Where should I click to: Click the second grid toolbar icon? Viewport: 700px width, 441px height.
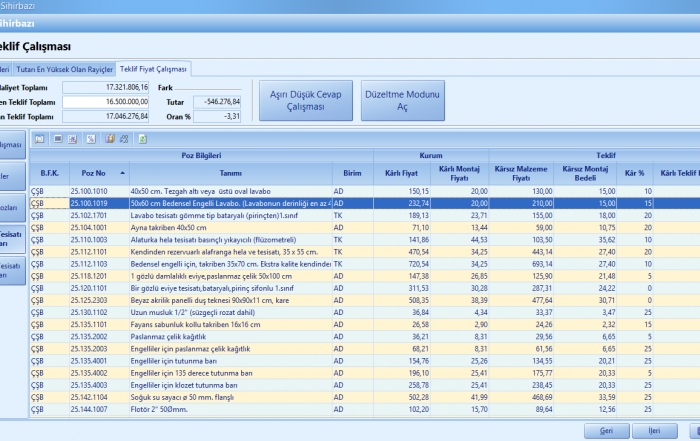coord(58,138)
